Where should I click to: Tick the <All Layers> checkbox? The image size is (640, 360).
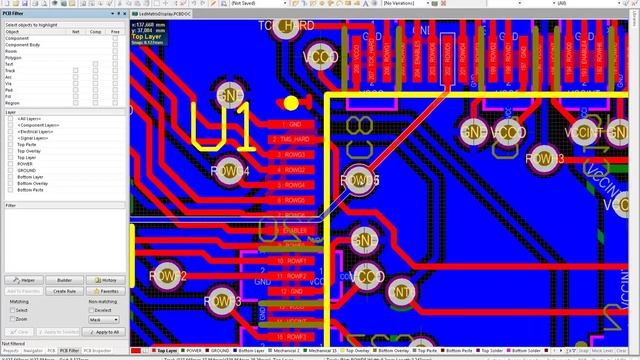(x=10, y=119)
